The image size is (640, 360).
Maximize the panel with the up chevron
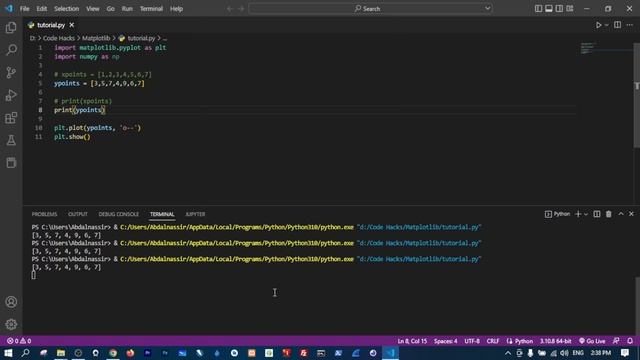point(621,214)
